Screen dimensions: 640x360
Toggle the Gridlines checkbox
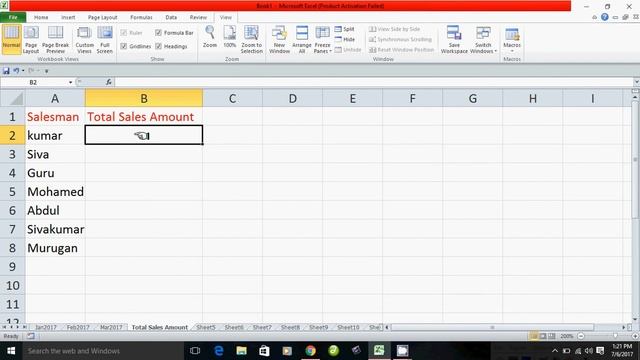tap(124, 46)
